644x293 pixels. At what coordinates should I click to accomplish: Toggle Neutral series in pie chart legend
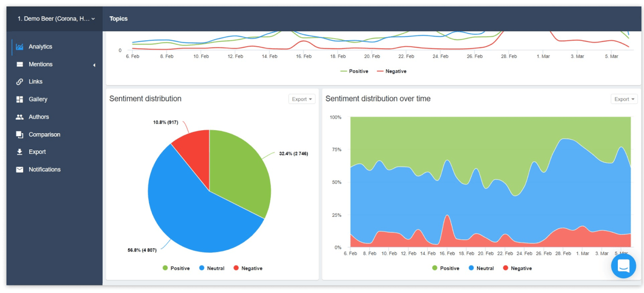(x=211, y=268)
